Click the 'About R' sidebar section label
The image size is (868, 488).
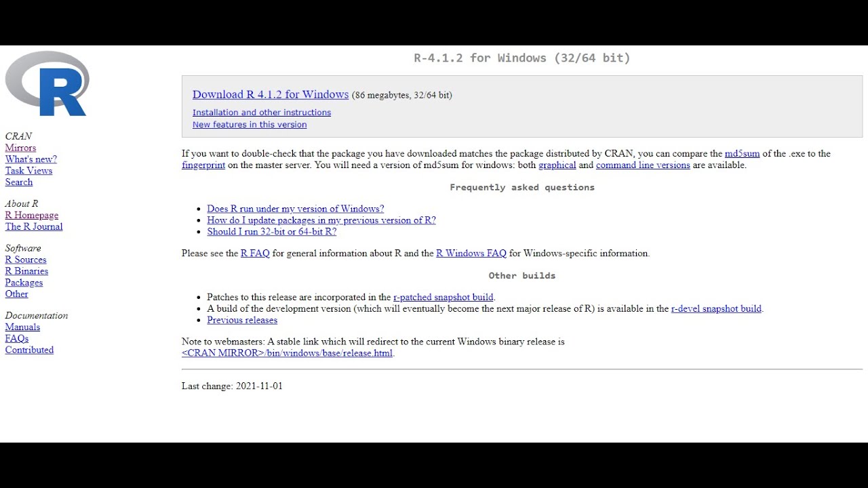pos(22,204)
